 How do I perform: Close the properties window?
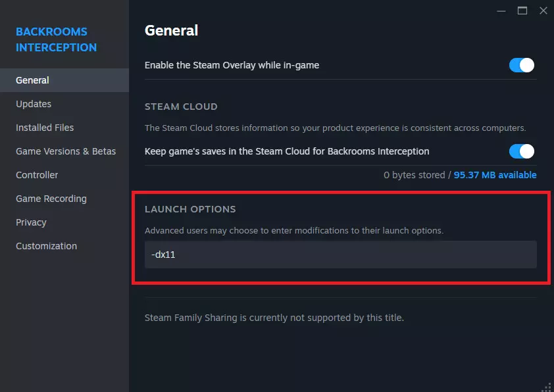[x=543, y=11]
